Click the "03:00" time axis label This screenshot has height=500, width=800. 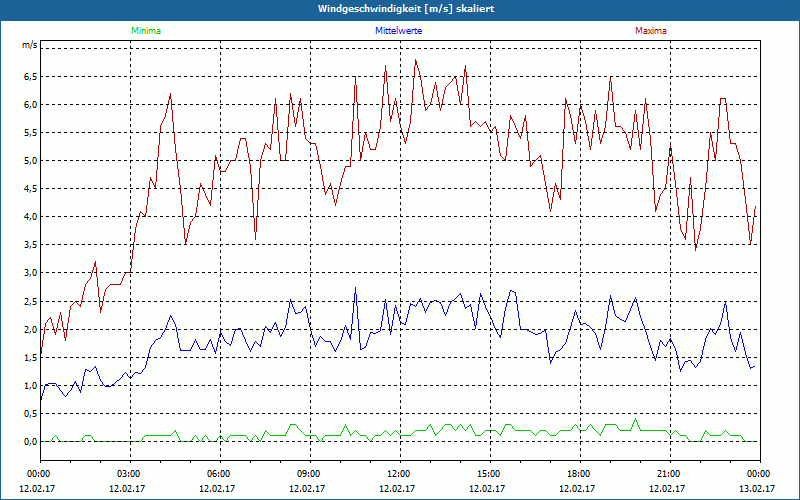click(127, 474)
